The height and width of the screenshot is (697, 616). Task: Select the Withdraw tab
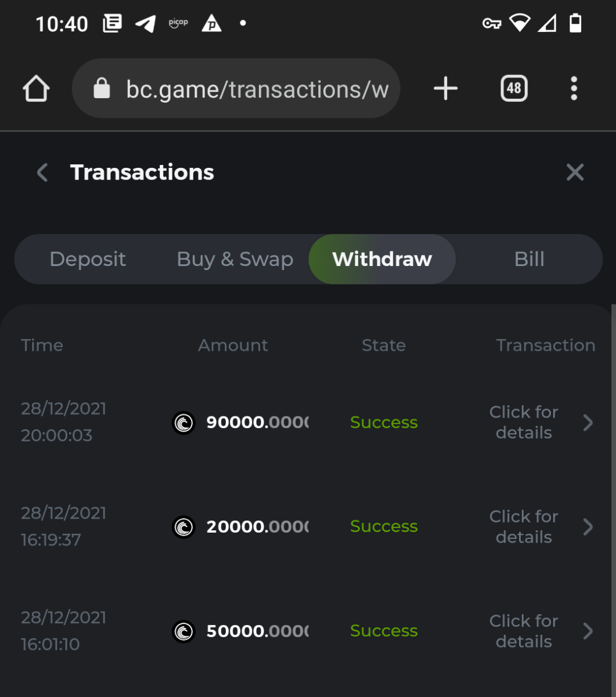(x=382, y=259)
